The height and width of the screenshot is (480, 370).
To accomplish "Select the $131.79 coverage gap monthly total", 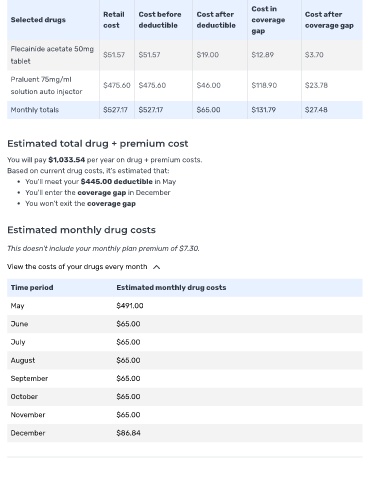I will [x=264, y=110].
